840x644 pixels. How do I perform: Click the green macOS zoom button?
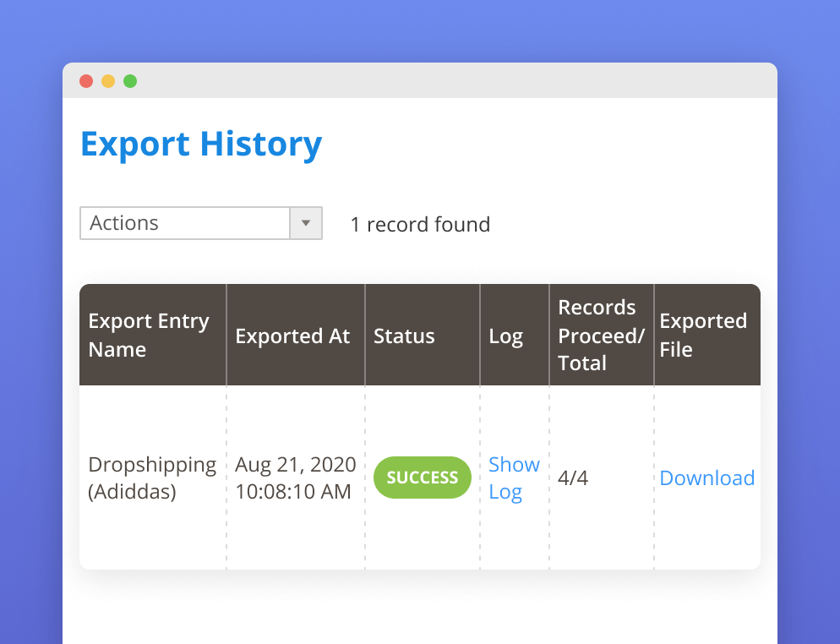pyautogui.click(x=130, y=80)
